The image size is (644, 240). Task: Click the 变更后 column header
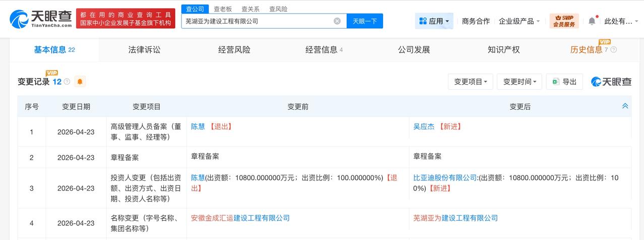click(520, 106)
